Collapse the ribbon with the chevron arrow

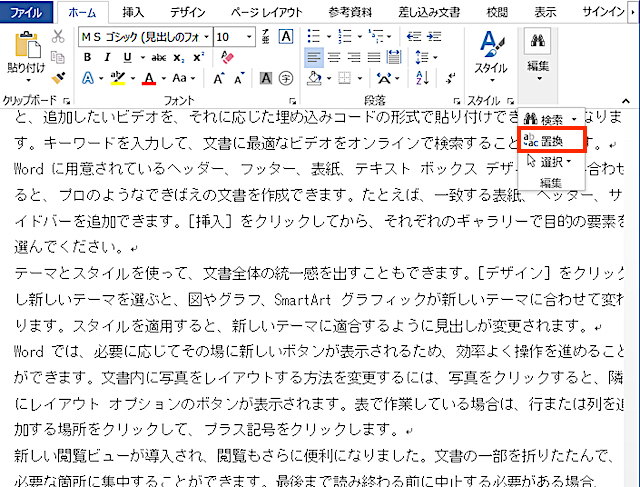[x=625, y=101]
